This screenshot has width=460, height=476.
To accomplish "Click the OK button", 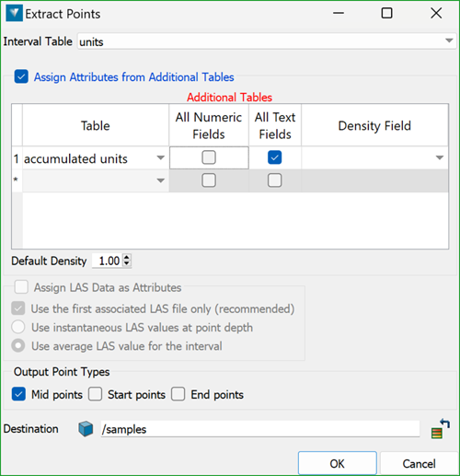I will [x=338, y=463].
